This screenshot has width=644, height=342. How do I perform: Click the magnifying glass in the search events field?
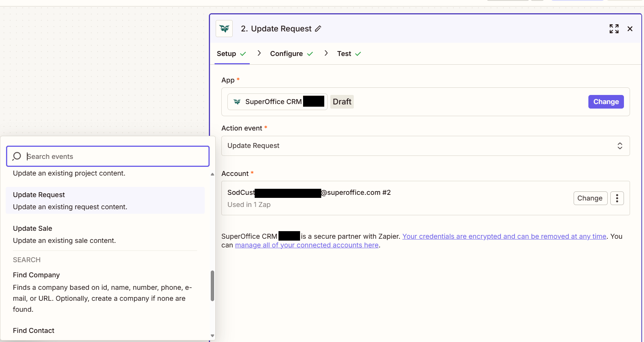[16, 156]
